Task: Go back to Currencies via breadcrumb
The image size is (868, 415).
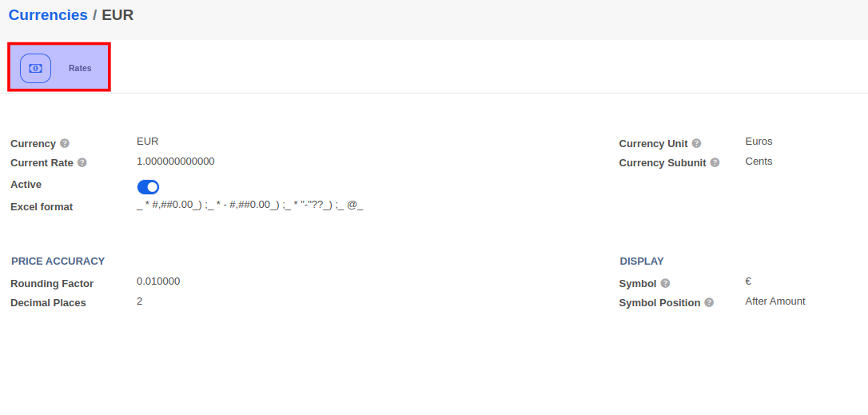Action: (48, 15)
